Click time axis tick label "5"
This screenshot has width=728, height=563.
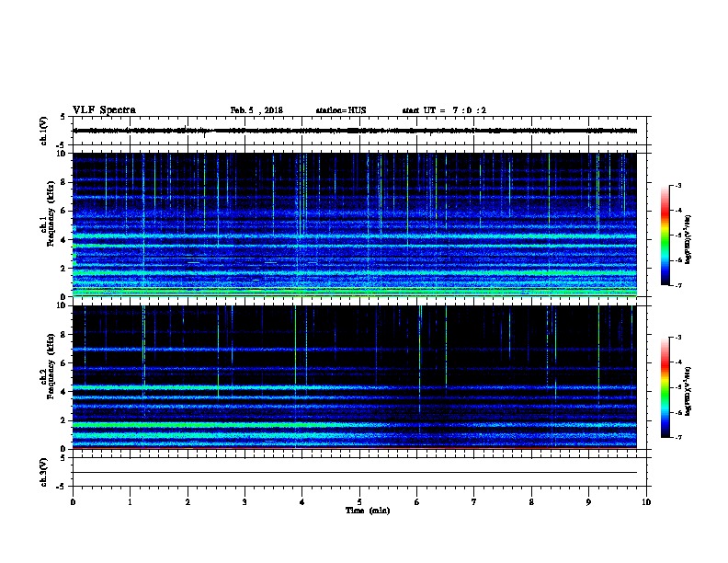(x=359, y=502)
